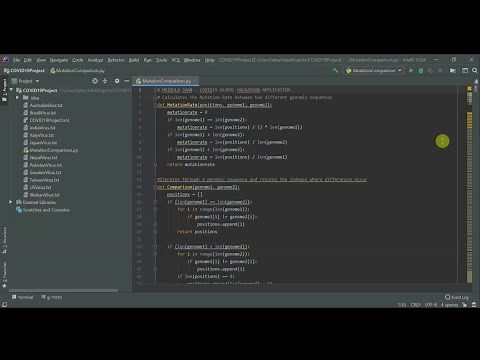Open the Event Log
480x360 pixels.
point(457,297)
